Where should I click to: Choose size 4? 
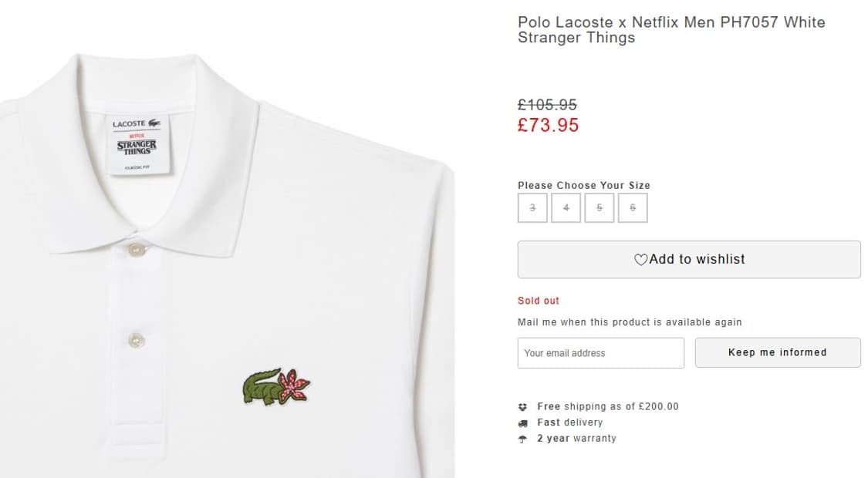(x=566, y=208)
